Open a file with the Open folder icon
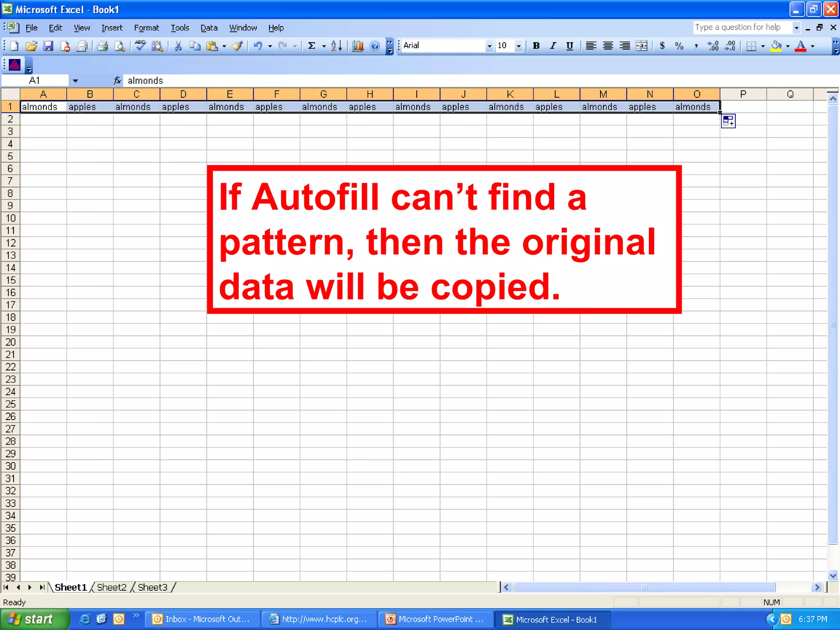The height and width of the screenshot is (630, 840). pyautogui.click(x=31, y=46)
